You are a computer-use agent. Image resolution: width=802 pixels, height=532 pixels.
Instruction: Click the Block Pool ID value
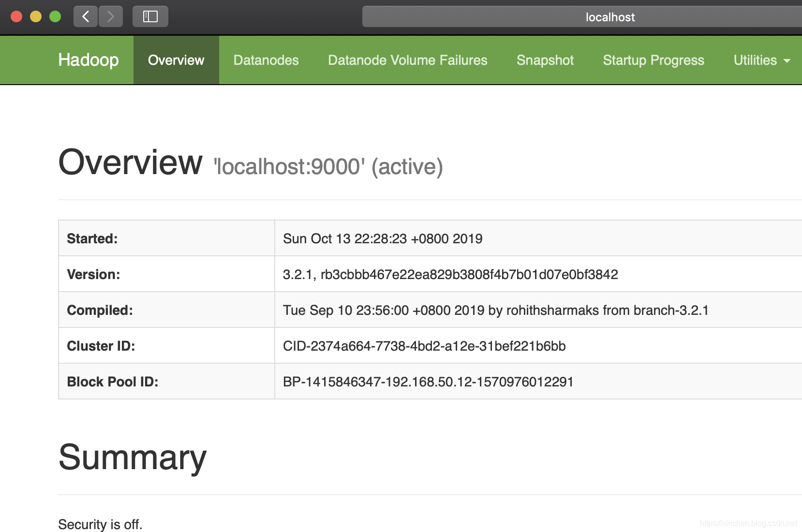pyautogui.click(x=428, y=382)
